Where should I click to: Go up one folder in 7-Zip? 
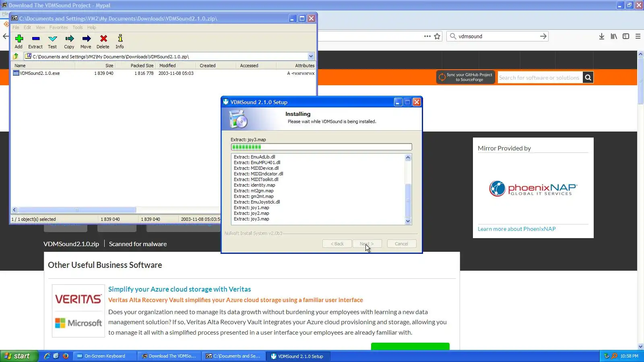tap(16, 56)
